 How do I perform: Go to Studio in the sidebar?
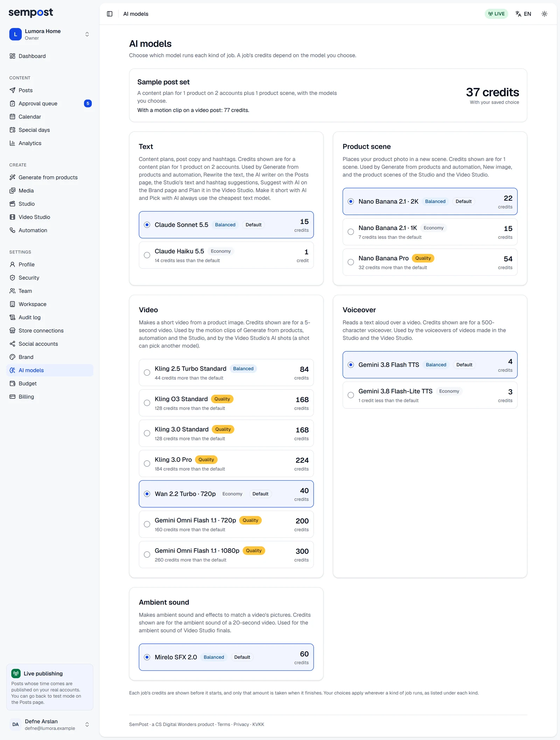tap(50, 204)
